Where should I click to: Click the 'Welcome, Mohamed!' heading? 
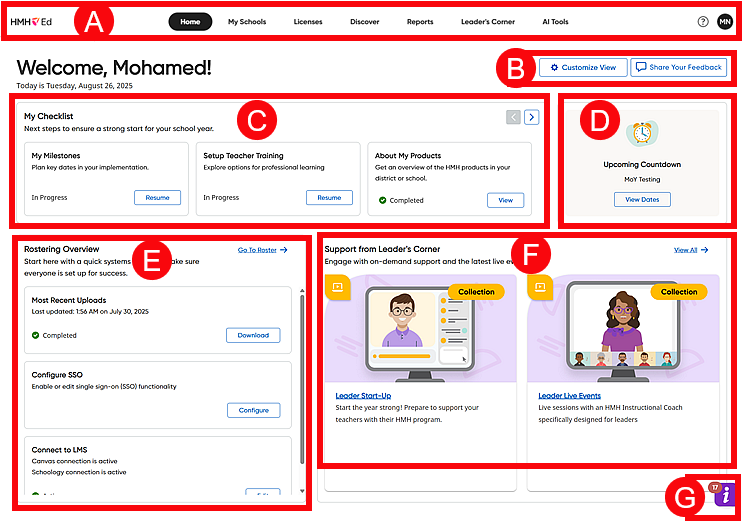pyautogui.click(x=114, y=68)
